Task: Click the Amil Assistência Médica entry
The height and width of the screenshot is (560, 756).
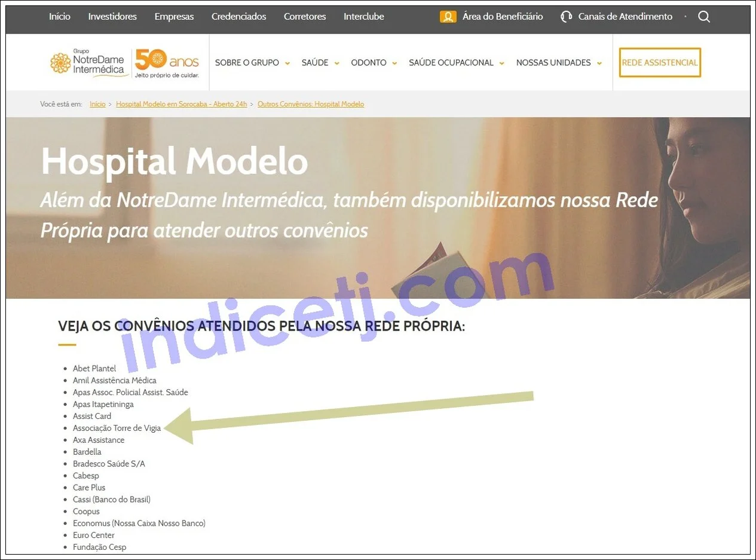Action: point(115,381)
